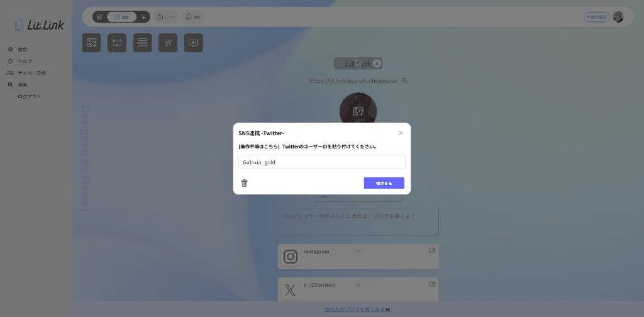Go to the home icon in top toolbar
The image size is (644, 317).
(x=99, y=17)
